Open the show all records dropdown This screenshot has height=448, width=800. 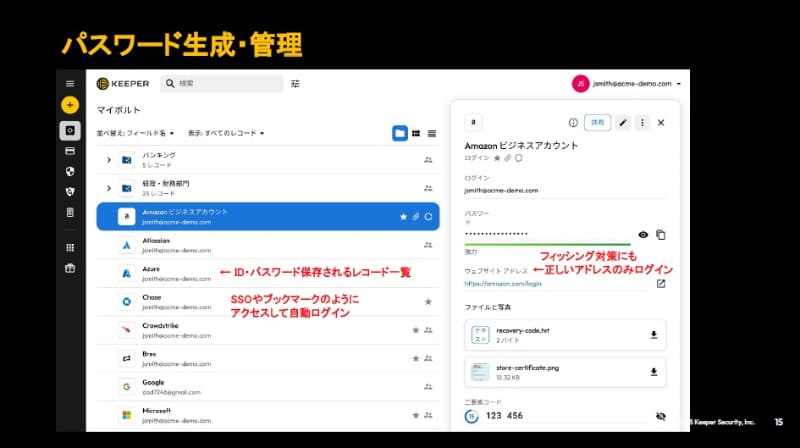pyautogui.click(x=226, y=133)
